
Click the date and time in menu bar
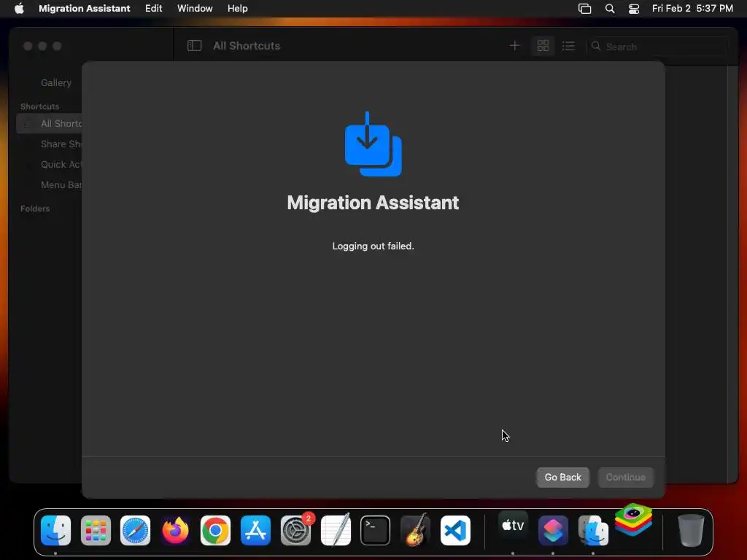(692, 8)
